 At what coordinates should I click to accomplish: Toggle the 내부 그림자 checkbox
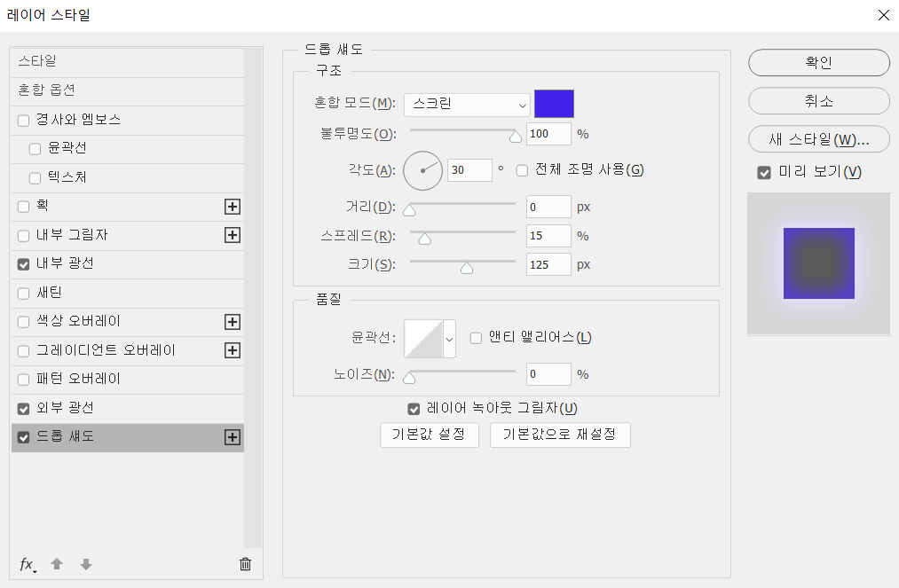tap(23, 236)
